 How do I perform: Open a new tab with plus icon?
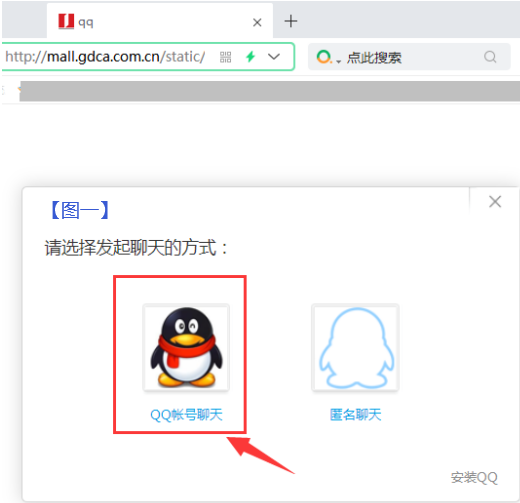tap(291, 21)
